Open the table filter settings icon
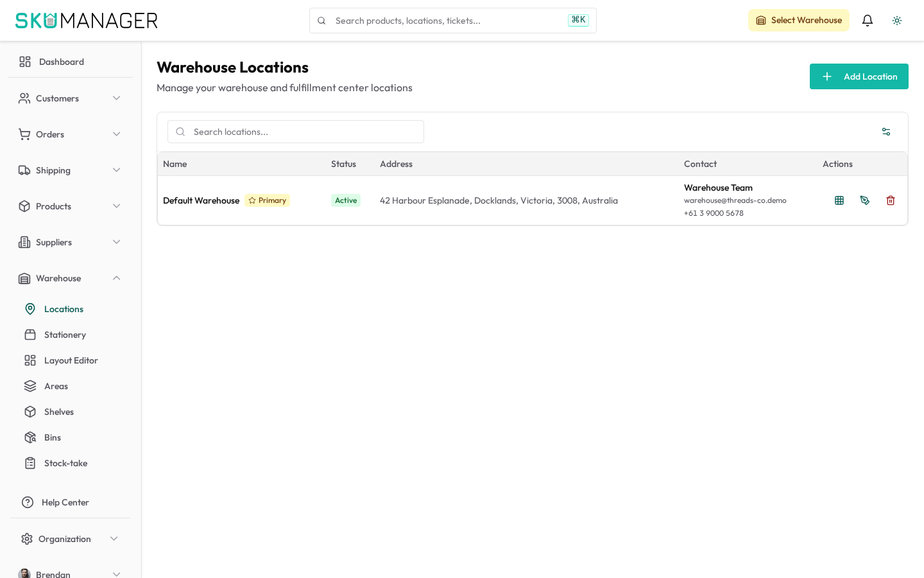 point(886,132)
